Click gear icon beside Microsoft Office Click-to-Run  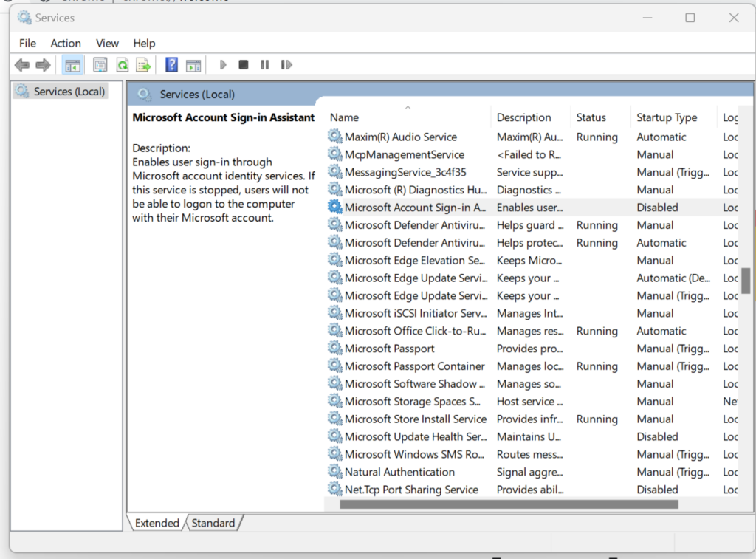click(x=335, y=330)
